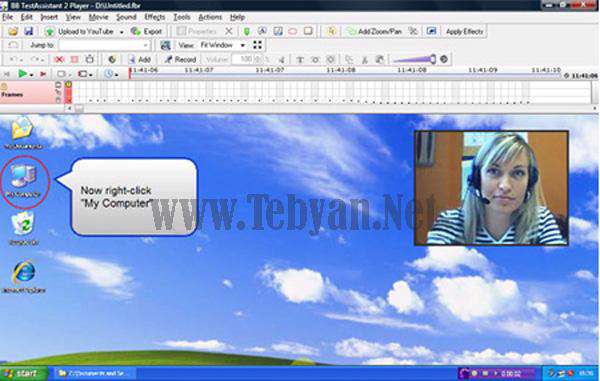Open the Sound menu
This screenshot has height=381, width=600.
(126, 17)
